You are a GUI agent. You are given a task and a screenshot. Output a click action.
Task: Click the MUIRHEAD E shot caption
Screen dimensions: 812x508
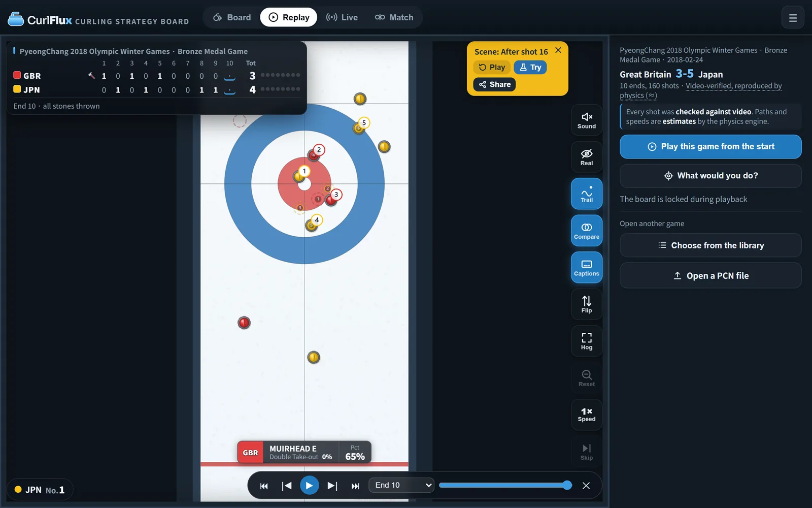point(304,452)
